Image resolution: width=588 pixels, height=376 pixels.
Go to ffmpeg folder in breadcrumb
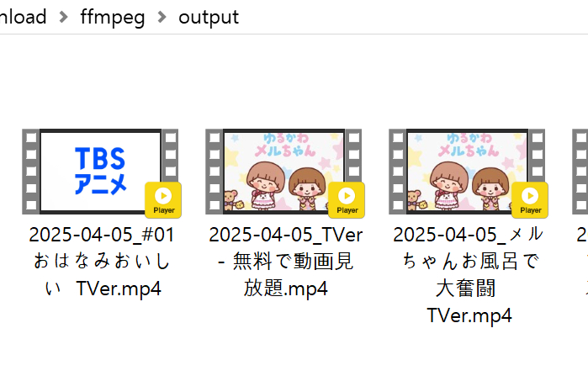coord(113,17)
